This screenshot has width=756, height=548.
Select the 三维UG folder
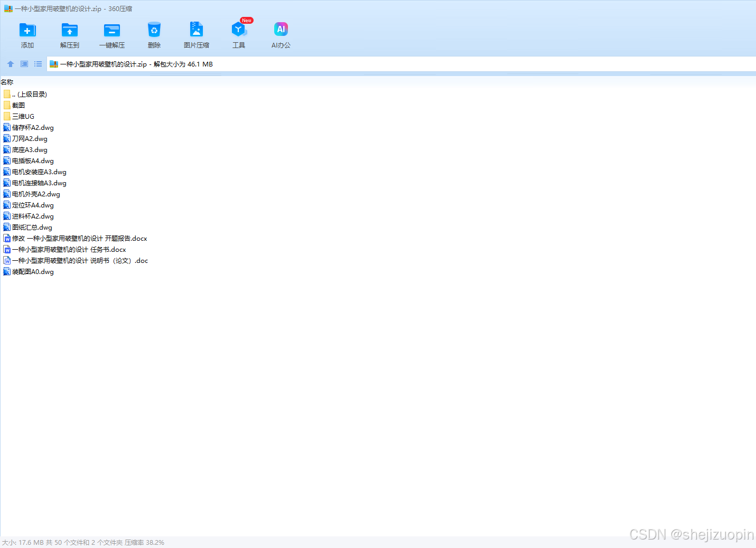coord(18,116)
